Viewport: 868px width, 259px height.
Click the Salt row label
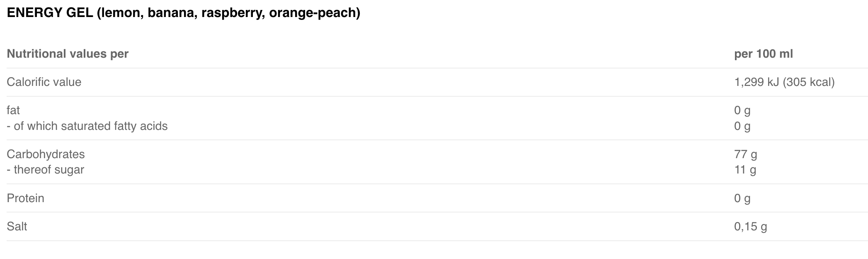(x=17, y=227)
